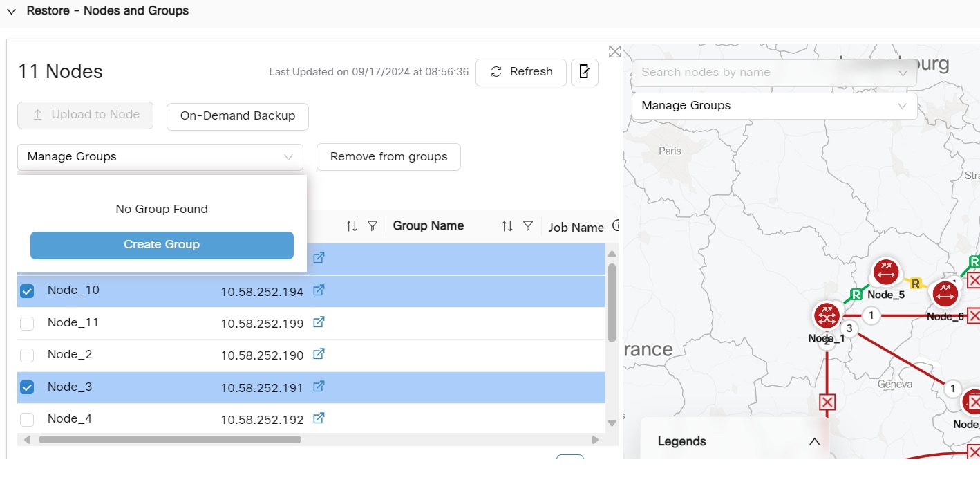Open external link for 10.58.252.192
Screen dimensions: 980x500
point(319,418)
